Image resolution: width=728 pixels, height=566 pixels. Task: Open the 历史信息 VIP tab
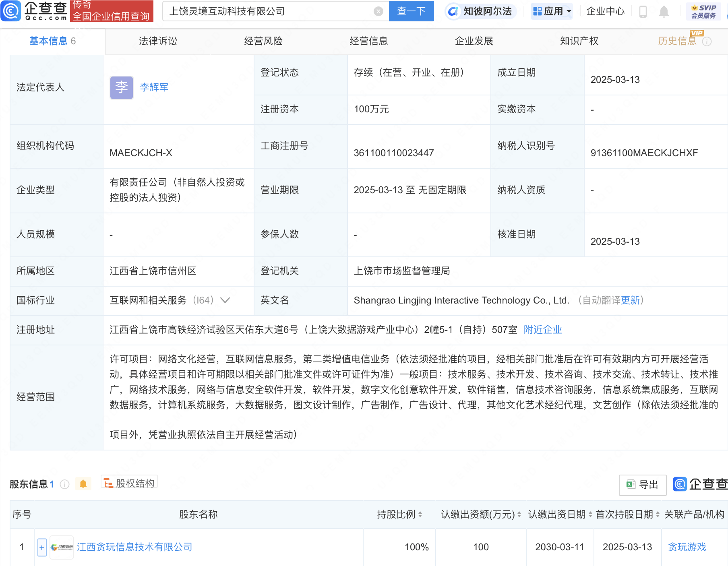[x=677, y=41]
